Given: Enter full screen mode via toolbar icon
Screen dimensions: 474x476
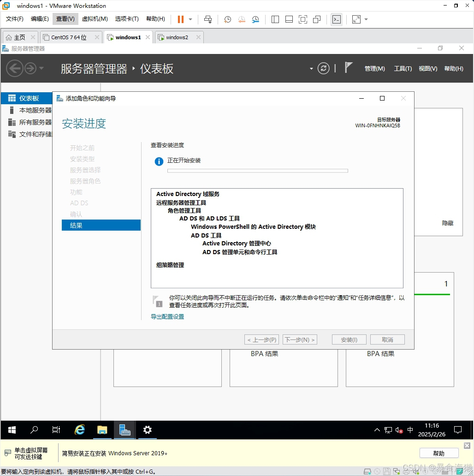Looking at the screenshot, I should (x=303, y=19).
